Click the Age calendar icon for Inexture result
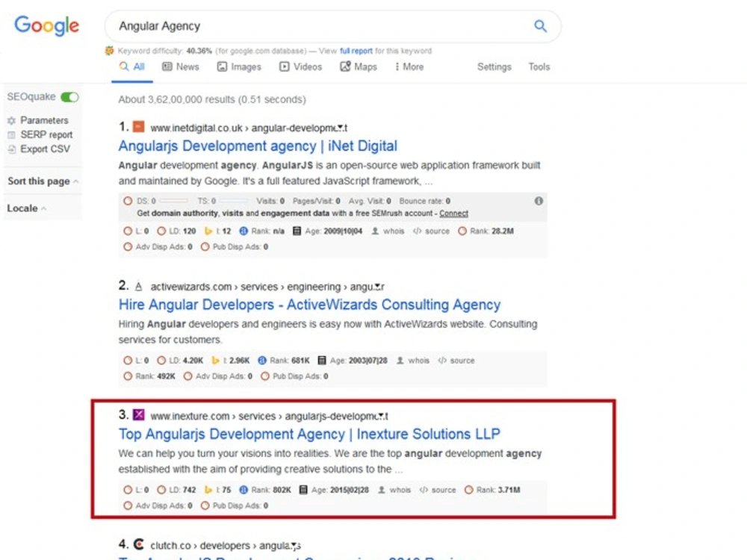747x560 pixels. (x=303, y=490)
